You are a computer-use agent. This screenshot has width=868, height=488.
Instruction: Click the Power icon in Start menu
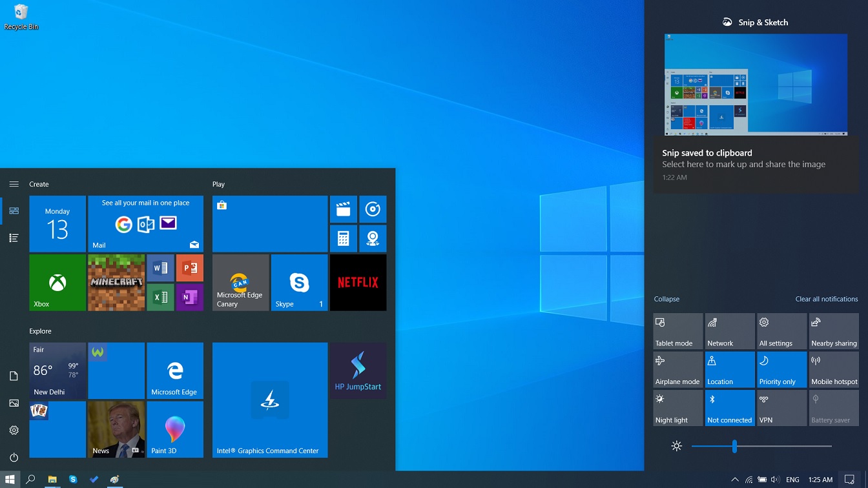14,457
